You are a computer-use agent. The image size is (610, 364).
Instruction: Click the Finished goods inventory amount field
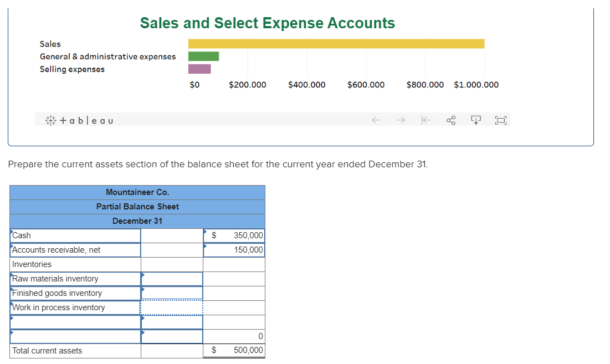(172, 293)
